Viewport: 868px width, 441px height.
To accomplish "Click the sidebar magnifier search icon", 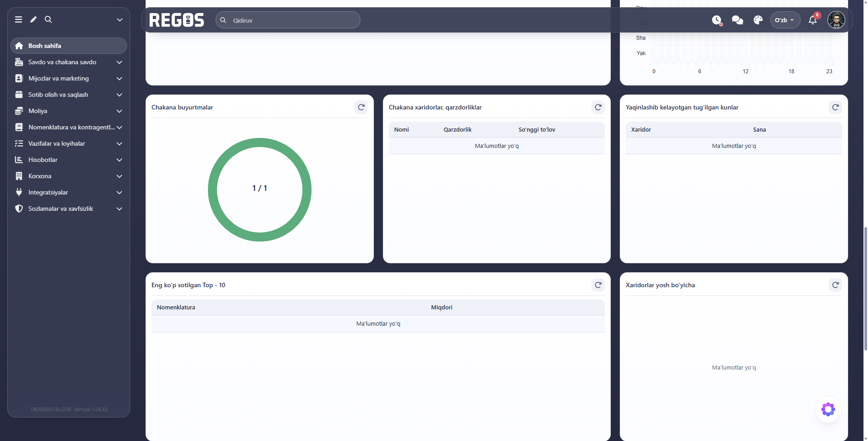I will (48, 19).
